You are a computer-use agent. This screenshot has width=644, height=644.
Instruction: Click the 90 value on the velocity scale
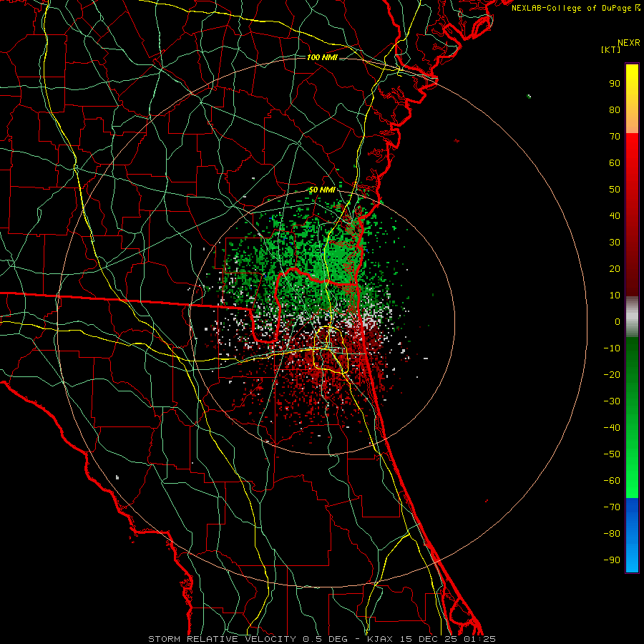[615, 84]
